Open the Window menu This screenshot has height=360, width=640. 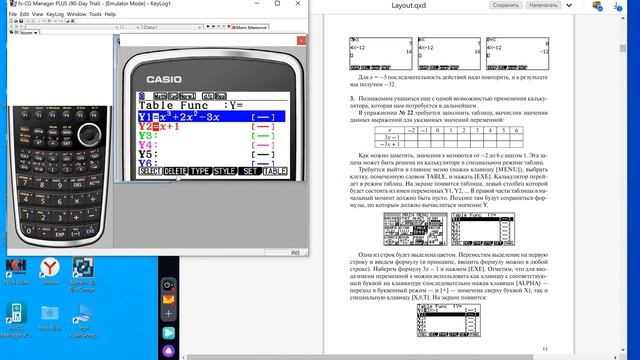click(76, 14)
